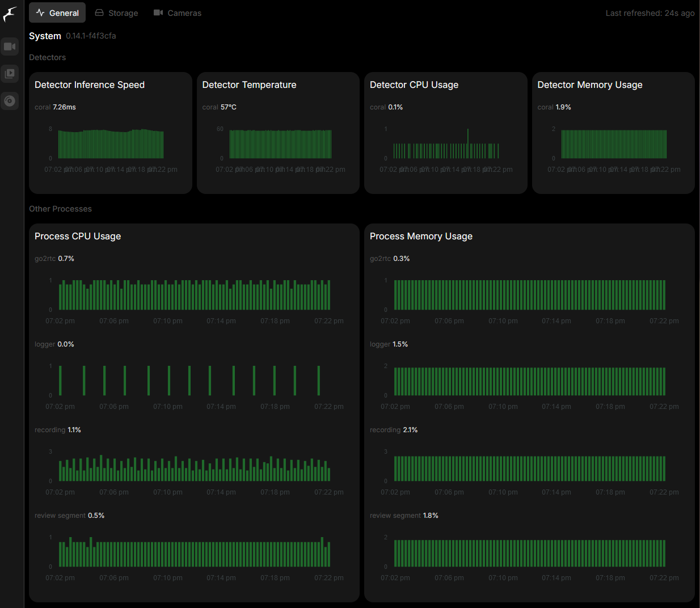Open Export via sidebar disc icon

click(10, 101)
